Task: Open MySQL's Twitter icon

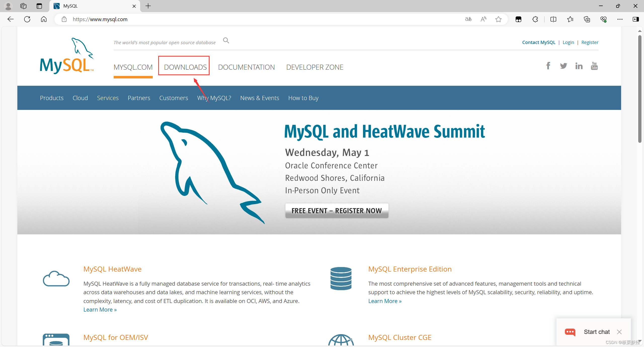Action: coord(563,66)
